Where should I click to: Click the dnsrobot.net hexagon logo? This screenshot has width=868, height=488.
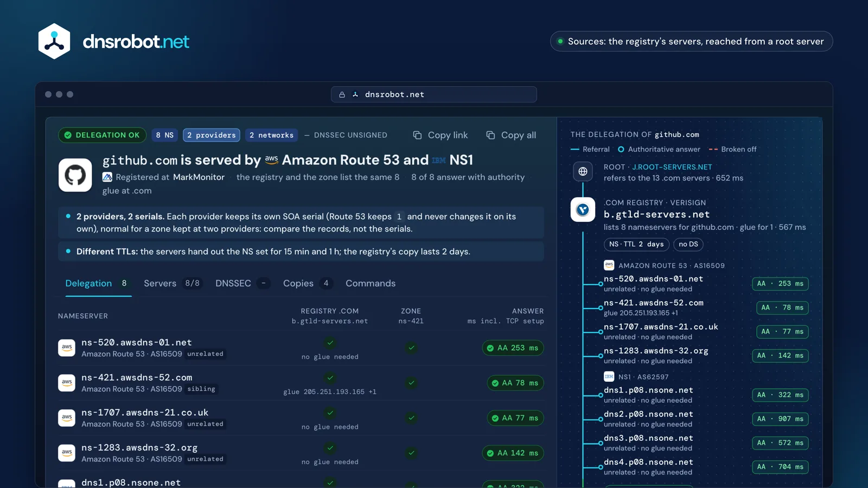tap(54, 41)
